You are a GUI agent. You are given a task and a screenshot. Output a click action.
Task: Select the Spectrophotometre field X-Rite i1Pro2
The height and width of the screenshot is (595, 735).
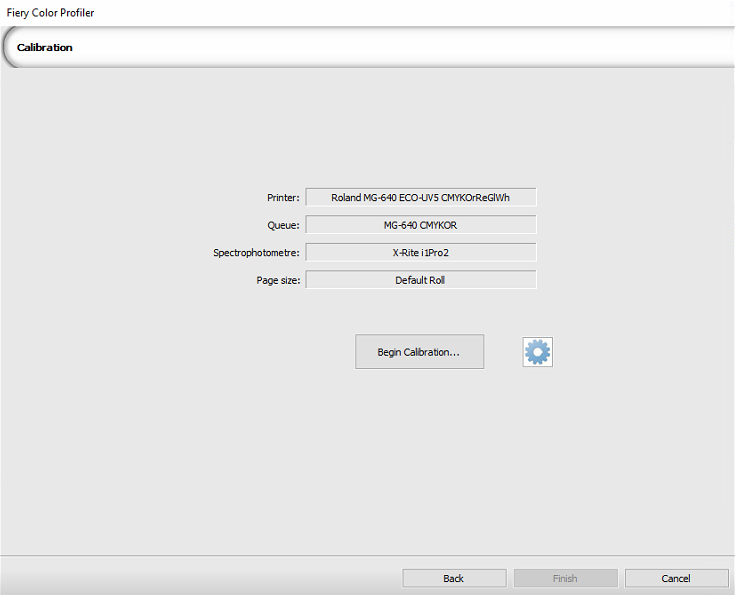coord(420,252)
